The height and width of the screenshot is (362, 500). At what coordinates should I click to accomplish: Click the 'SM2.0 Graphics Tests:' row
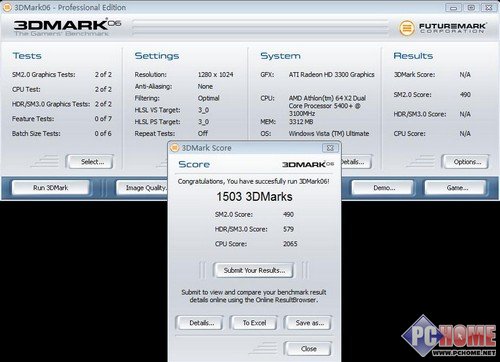click(x=62, y=75)
